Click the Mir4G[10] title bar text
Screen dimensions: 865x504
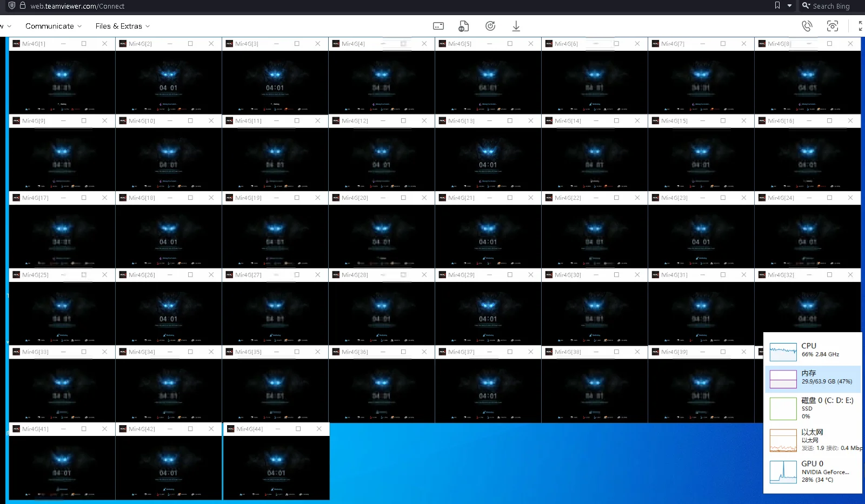[x=142, y=121]
